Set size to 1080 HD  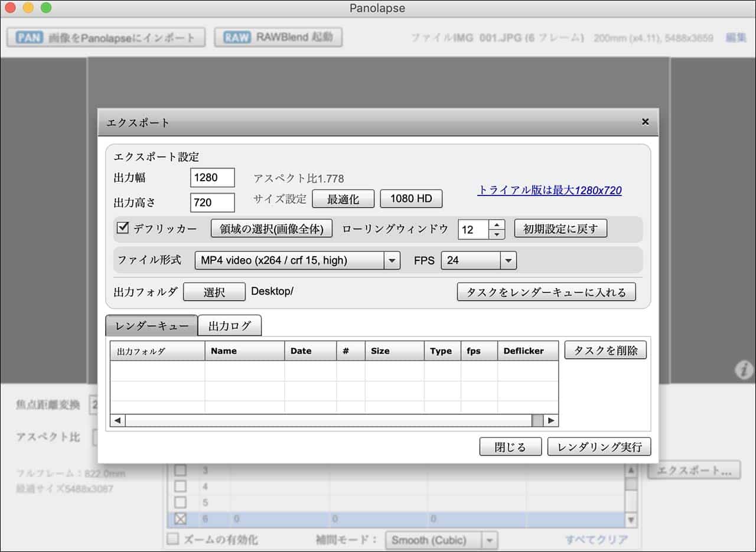click(x=411, y=198)
